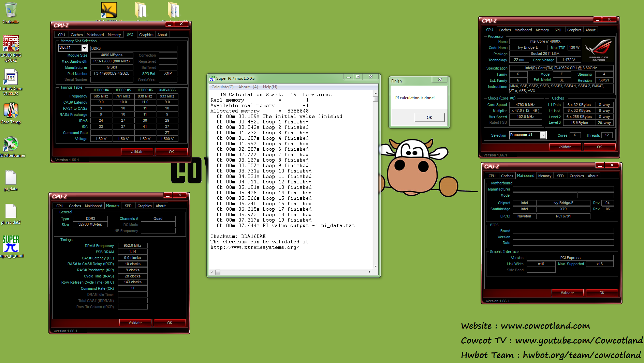
Task: Click OK in Mainboard CPU-Z window
Action: 602,293
